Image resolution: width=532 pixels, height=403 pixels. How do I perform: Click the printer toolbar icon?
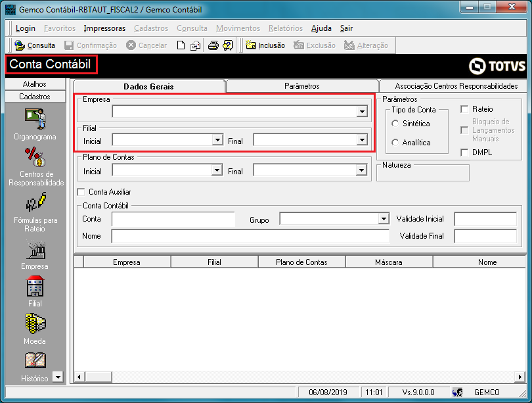click(213, 45)
